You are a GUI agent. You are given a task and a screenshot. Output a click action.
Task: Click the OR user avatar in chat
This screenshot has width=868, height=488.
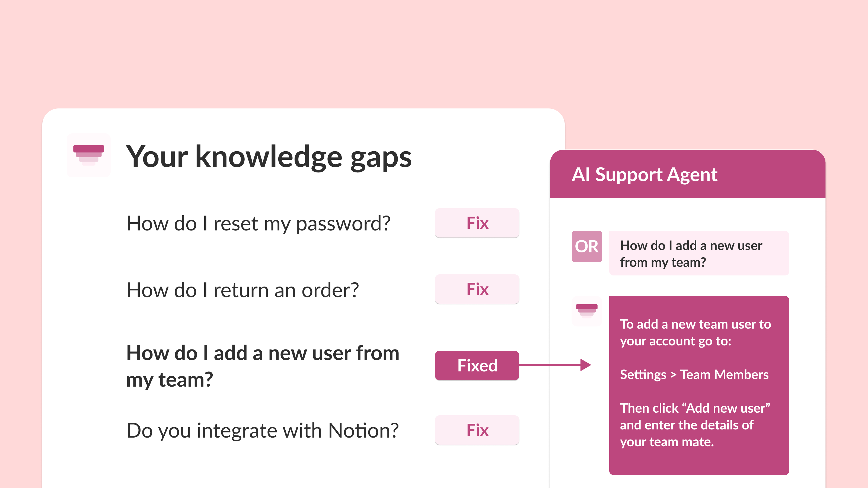point(587,246)
